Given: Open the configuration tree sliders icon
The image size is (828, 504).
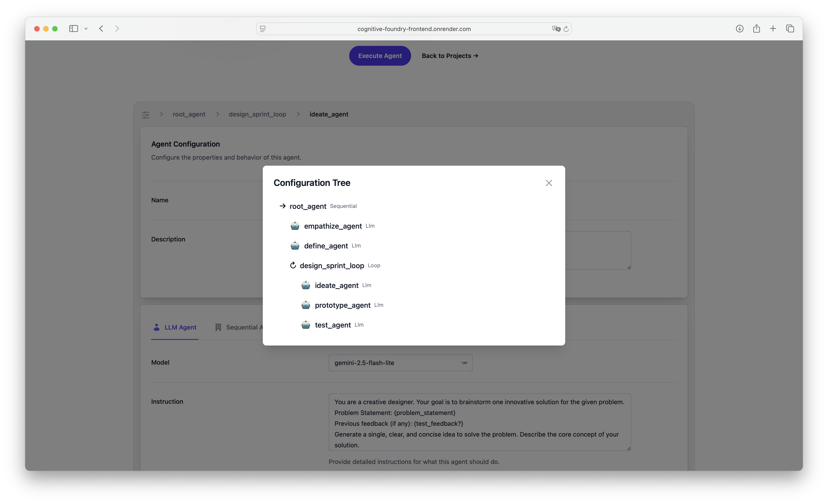Looking at the screenshot, I should 146,114.
